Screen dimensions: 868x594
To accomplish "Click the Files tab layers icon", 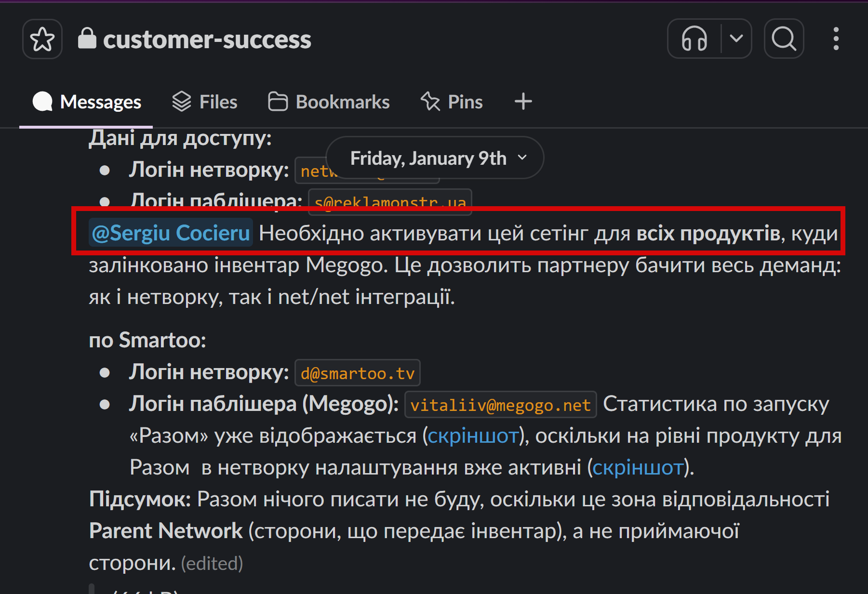I will pyautogui.click(x=182, y=102).
